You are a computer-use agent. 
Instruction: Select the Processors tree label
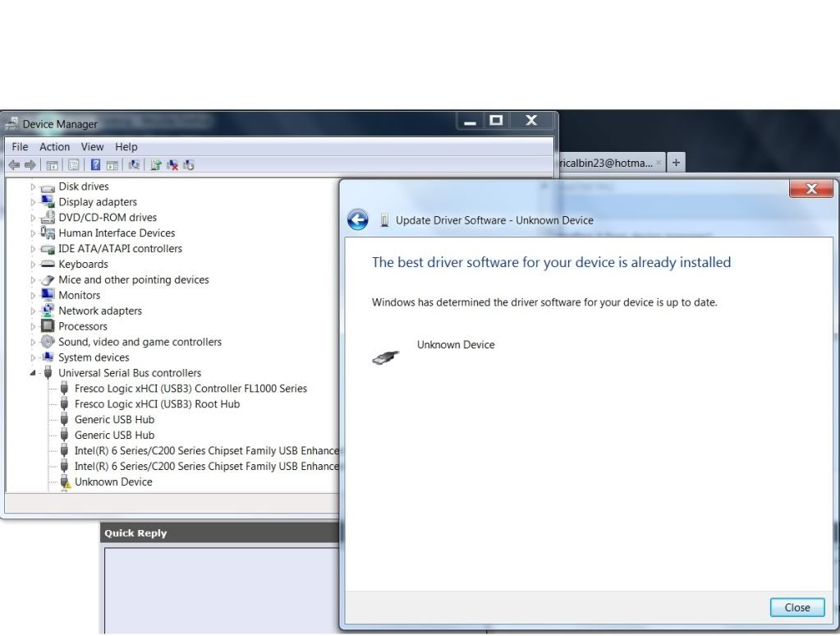(x=82, y=326)
